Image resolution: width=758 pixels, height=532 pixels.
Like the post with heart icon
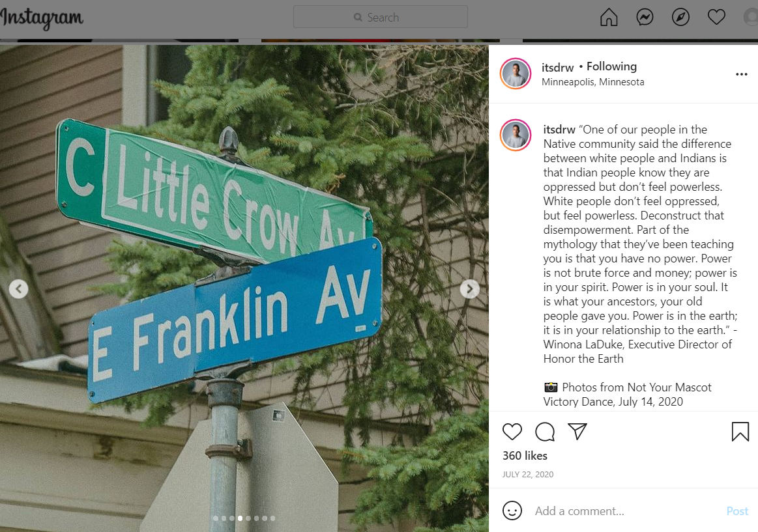[512, 431]
